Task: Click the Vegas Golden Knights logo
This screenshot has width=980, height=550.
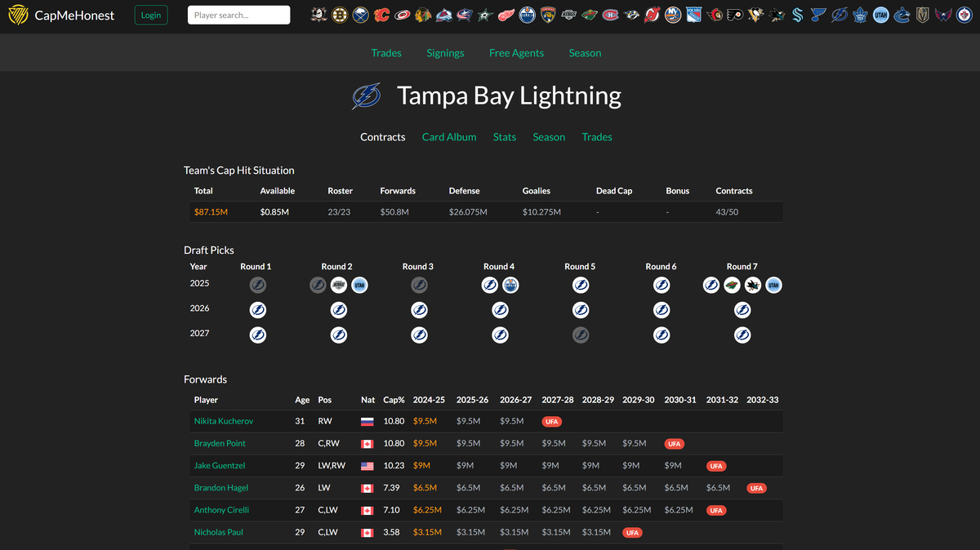Action: pyautogui.click(x=923, y=15)
